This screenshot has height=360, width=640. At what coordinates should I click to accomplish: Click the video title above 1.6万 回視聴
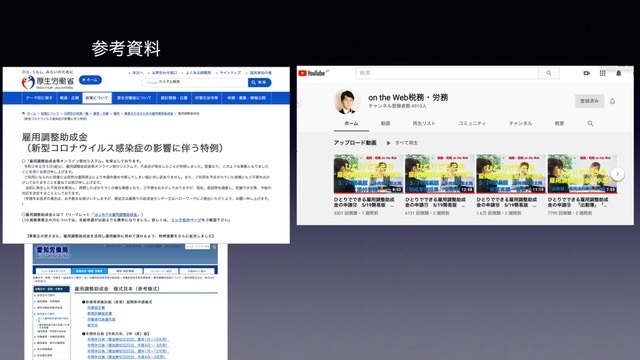tap(507, 202)
